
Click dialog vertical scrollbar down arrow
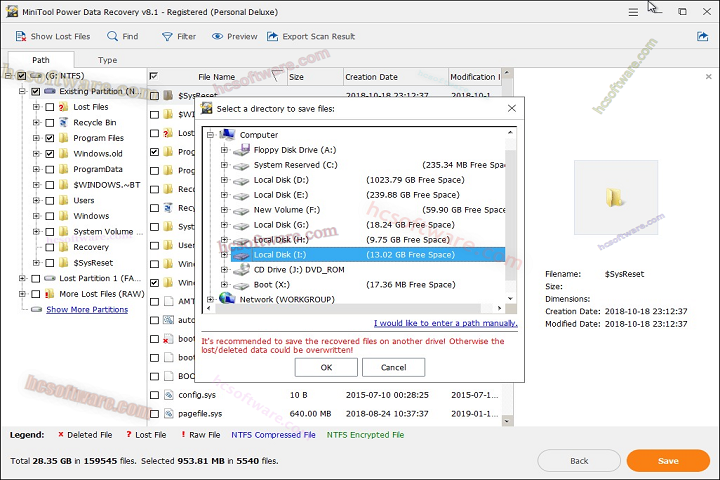click(510, 299)
